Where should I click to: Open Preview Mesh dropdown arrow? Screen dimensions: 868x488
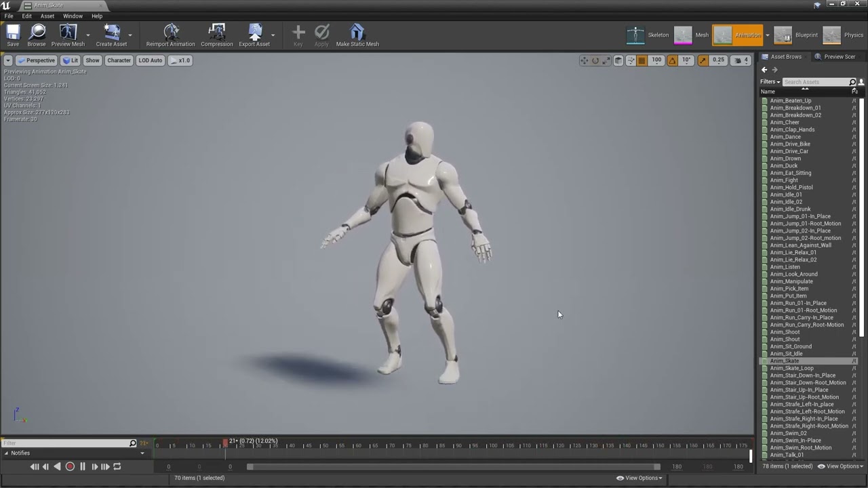tap(87, 35)
